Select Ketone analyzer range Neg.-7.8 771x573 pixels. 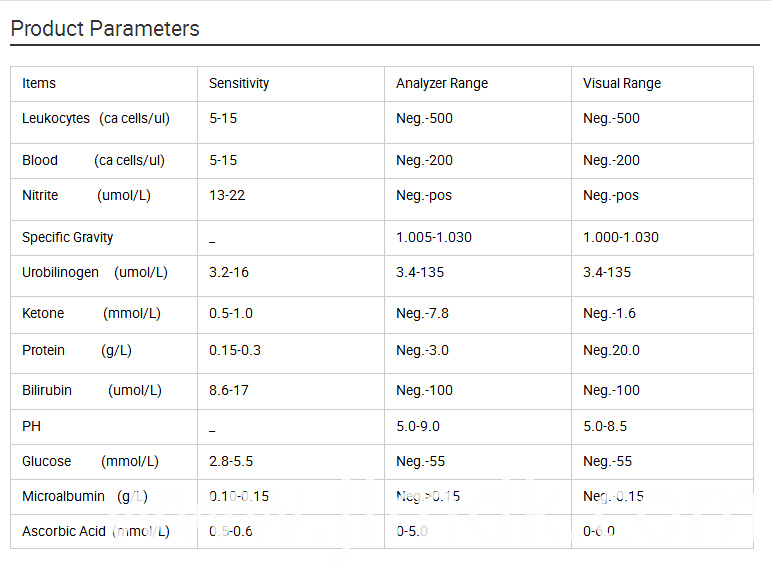pos(422,313)
